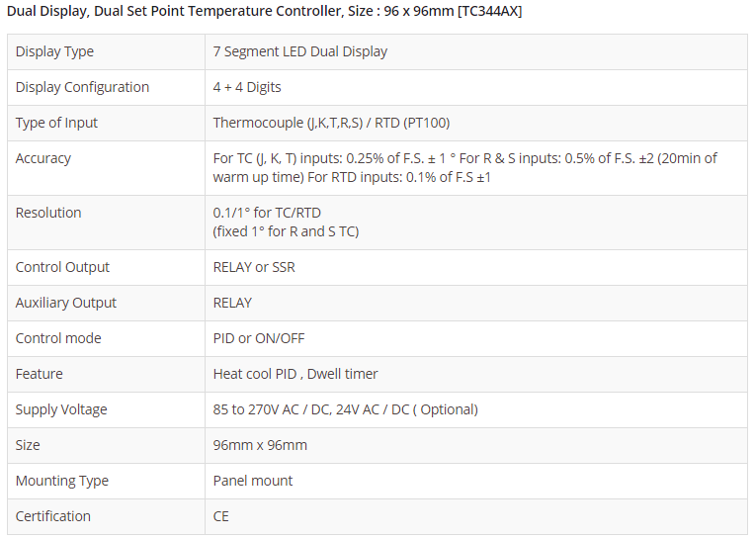Click the accuracy description for TC inputs
The width and height of the screenshot is (756, 539).
click(x=464, y=168)
